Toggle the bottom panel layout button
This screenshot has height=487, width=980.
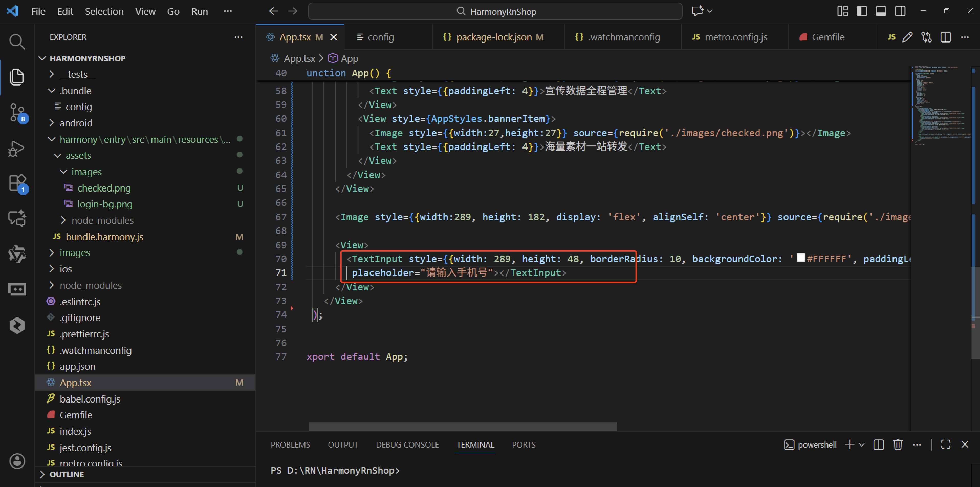(881, 11)
